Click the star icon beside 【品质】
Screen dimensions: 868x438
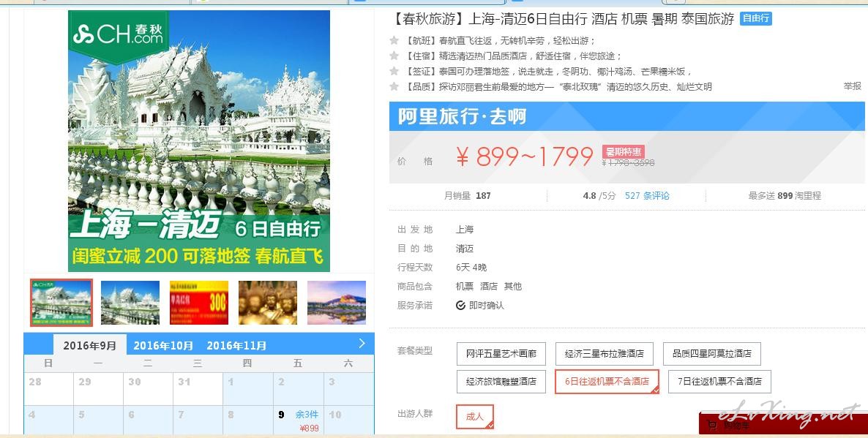[394, 86]
